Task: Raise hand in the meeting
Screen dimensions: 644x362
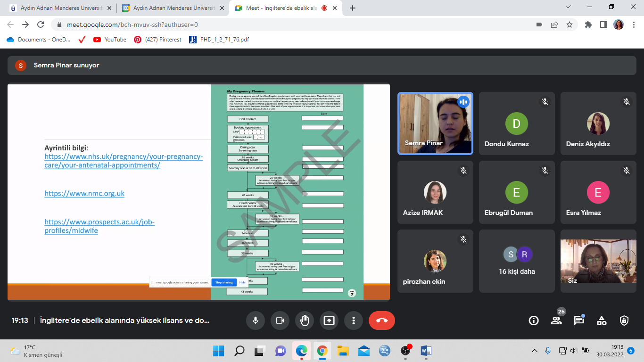Action: click(x=305, y=321)
